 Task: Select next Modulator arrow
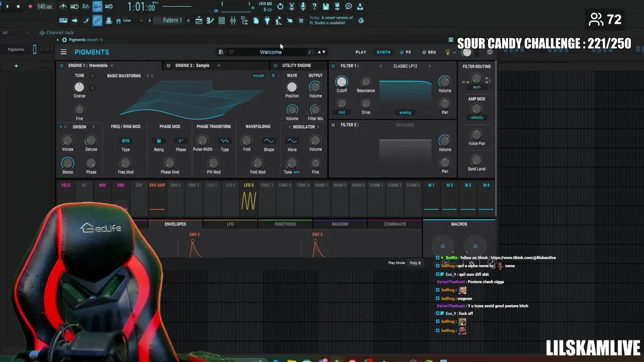(318, 127)
